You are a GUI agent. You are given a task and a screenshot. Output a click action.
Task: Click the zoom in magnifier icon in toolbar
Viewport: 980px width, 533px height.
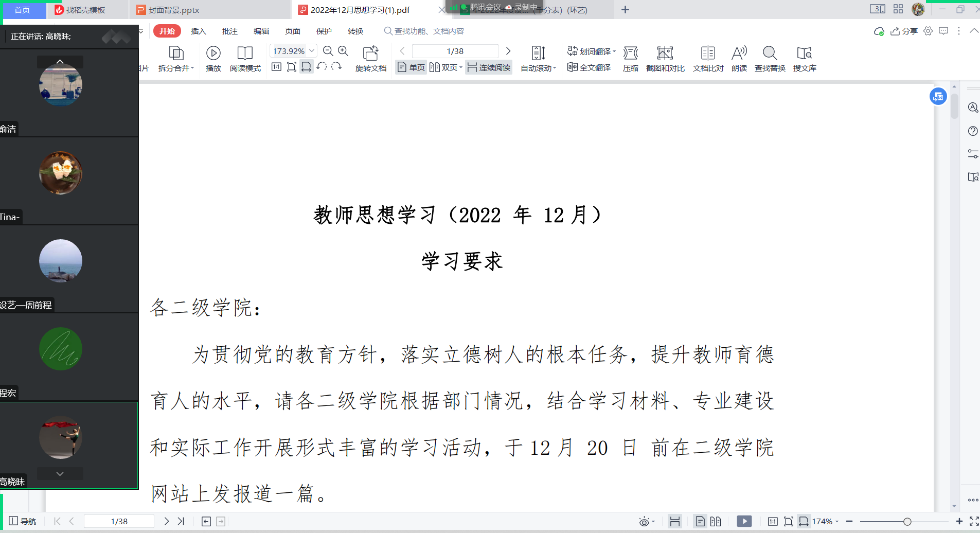(343, 51)
